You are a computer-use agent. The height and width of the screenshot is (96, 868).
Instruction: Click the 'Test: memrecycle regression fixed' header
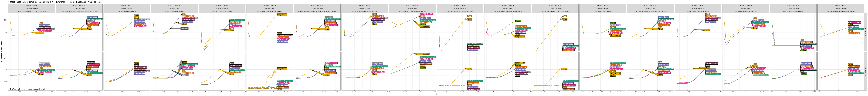(507, 11)
